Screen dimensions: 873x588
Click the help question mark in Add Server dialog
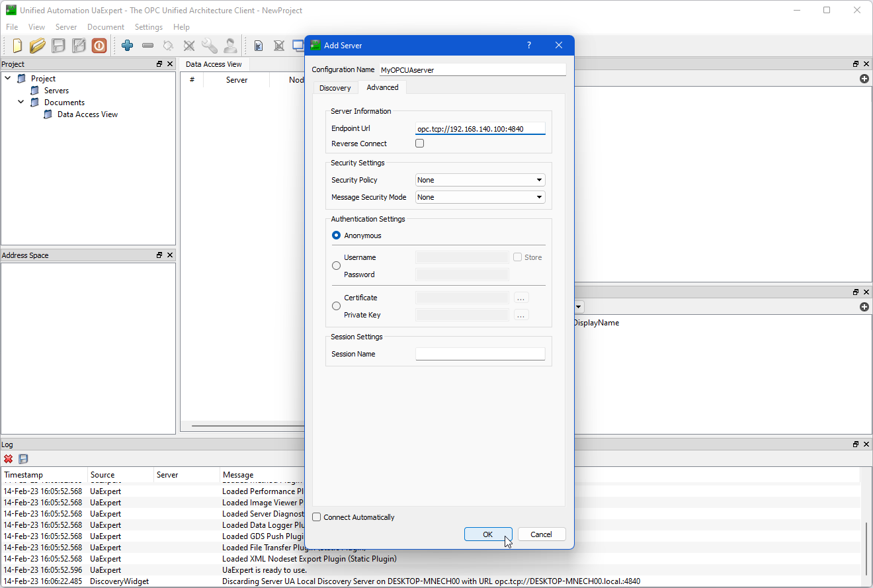[x=528, y=46]
